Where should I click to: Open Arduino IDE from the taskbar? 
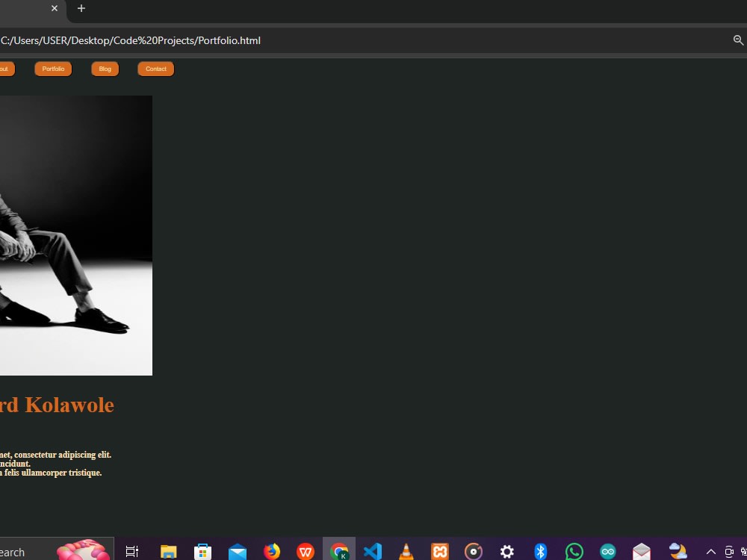[608, 552]
